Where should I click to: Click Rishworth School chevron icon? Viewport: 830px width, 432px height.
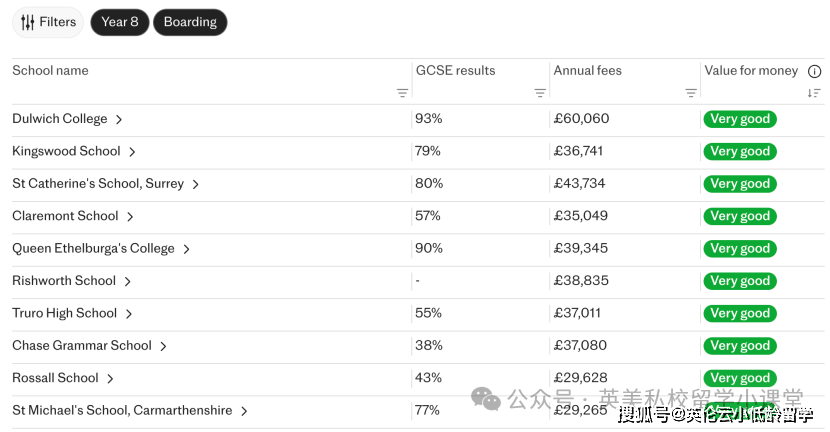coord(128,282)
